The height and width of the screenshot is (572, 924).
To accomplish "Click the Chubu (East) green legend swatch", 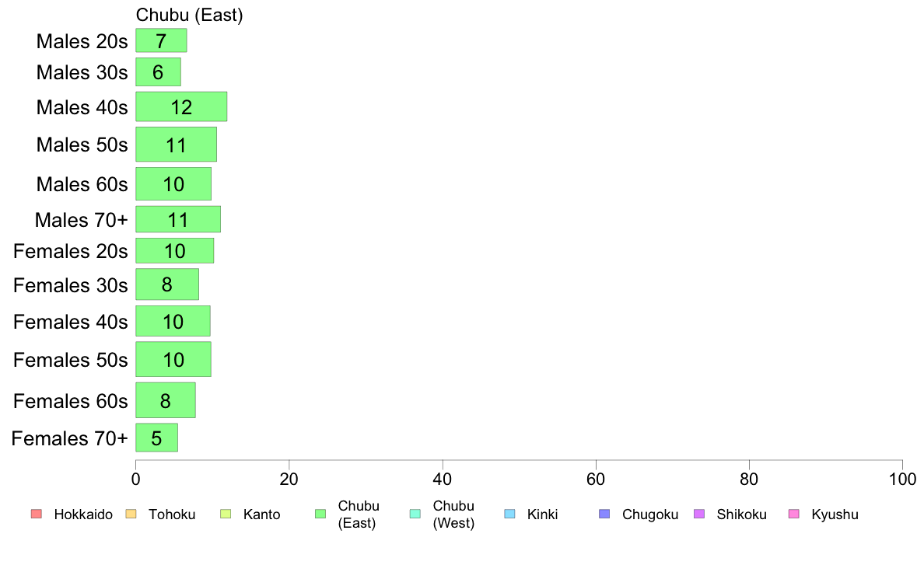I will coord(320,514).
